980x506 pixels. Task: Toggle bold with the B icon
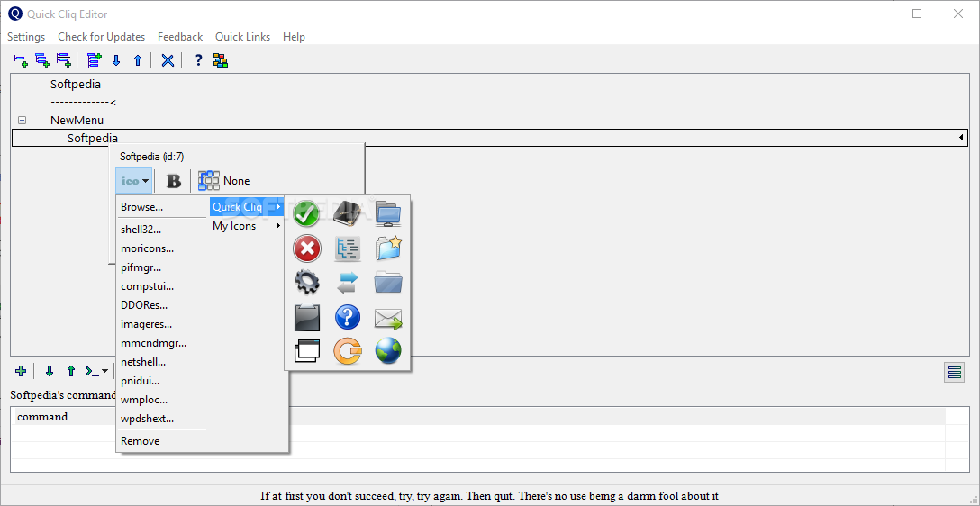174,181
